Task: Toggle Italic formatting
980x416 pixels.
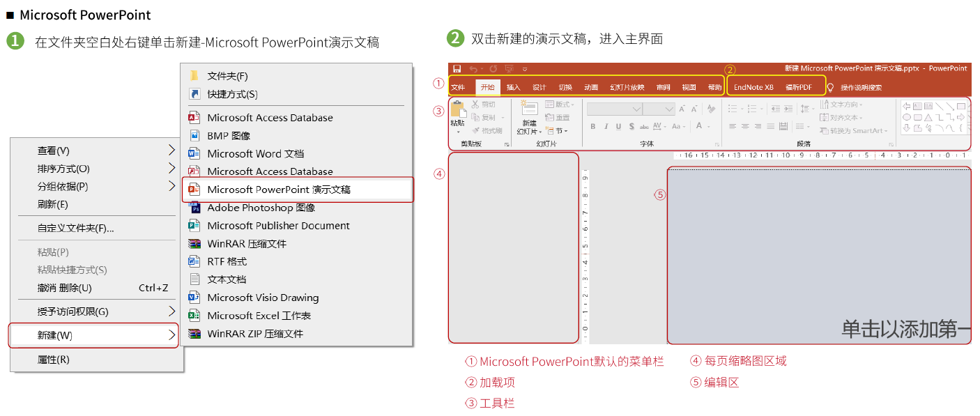Action: coord(606,126)
